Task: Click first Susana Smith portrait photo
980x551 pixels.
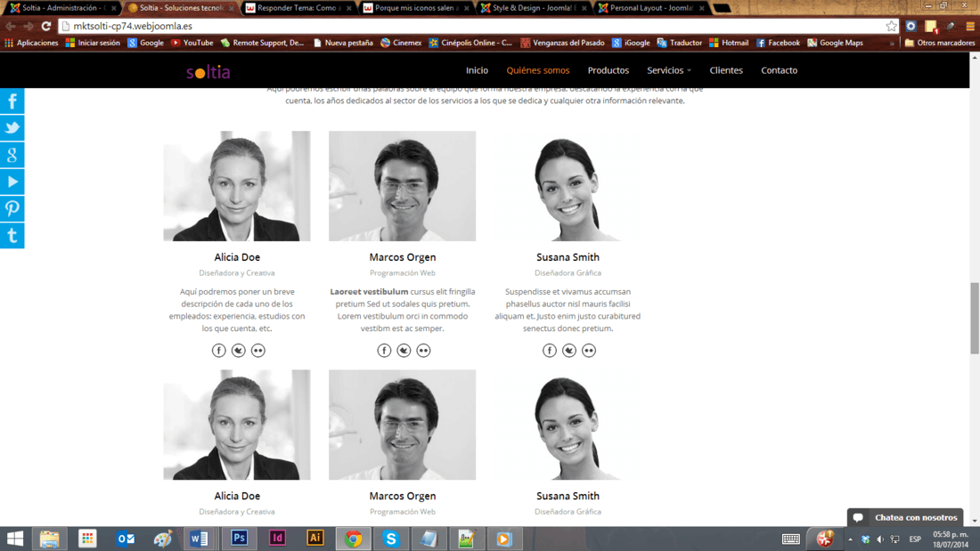Action: pos(568,185)
